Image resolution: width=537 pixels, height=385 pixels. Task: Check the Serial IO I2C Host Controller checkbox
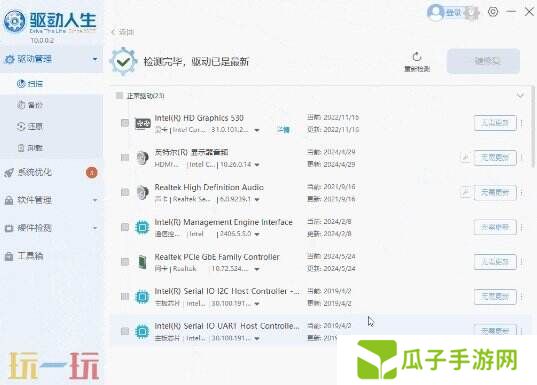point(125,296)
